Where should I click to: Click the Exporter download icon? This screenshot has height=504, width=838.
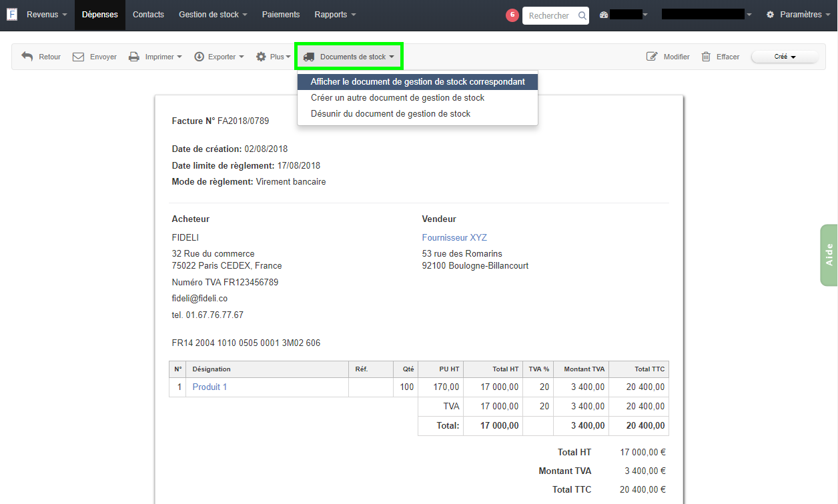tap(198, 56)
